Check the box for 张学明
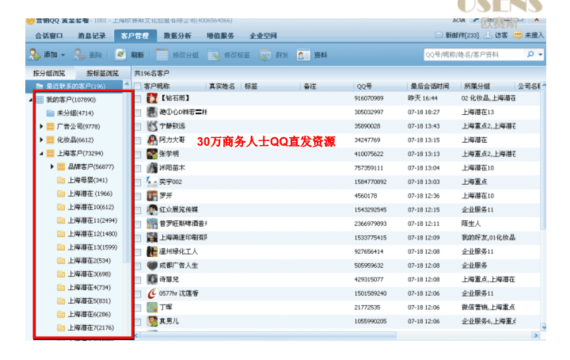The width and height of the screenshot is (570, 360). 138,155
